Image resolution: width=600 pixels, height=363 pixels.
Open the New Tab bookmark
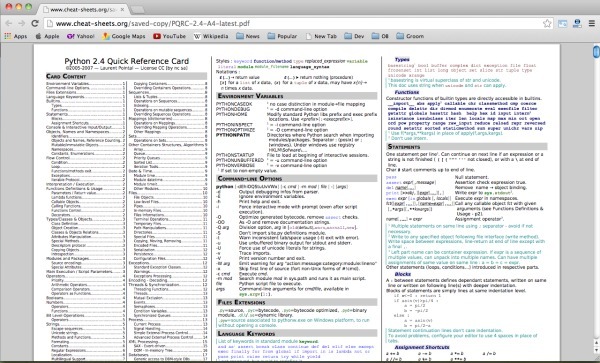321,36
